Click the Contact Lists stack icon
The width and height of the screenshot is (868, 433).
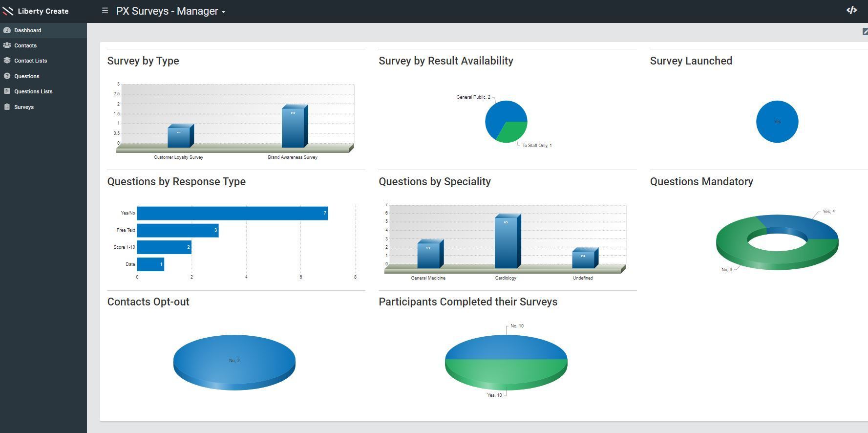7,61
